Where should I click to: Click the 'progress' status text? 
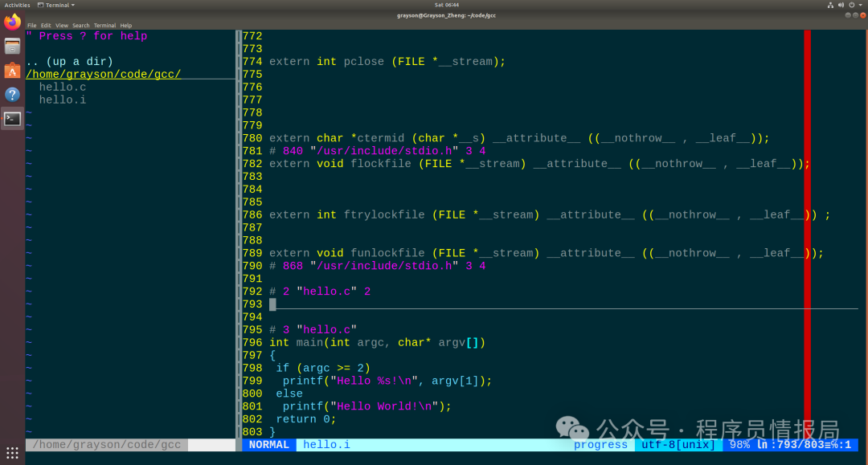(x=600, y=445)
